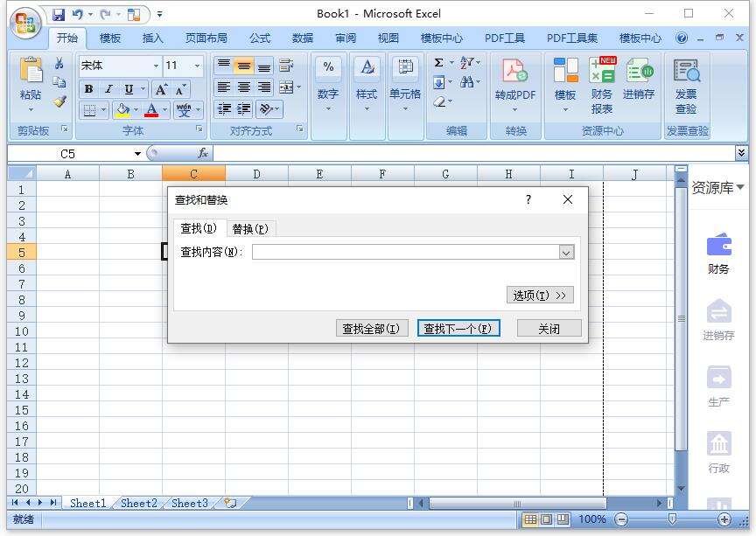
Task: Click the 查找全部 button
Action: [371, 329]
